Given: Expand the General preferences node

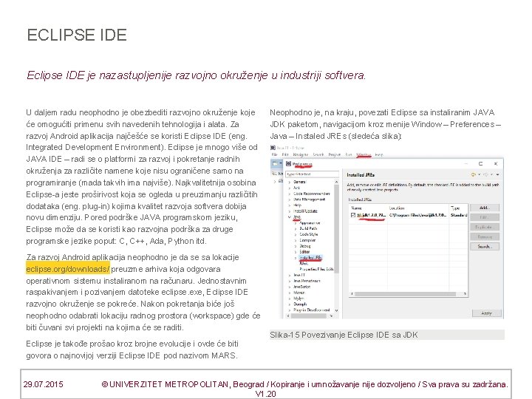Looking at the screenshot, I should (290, 182).
